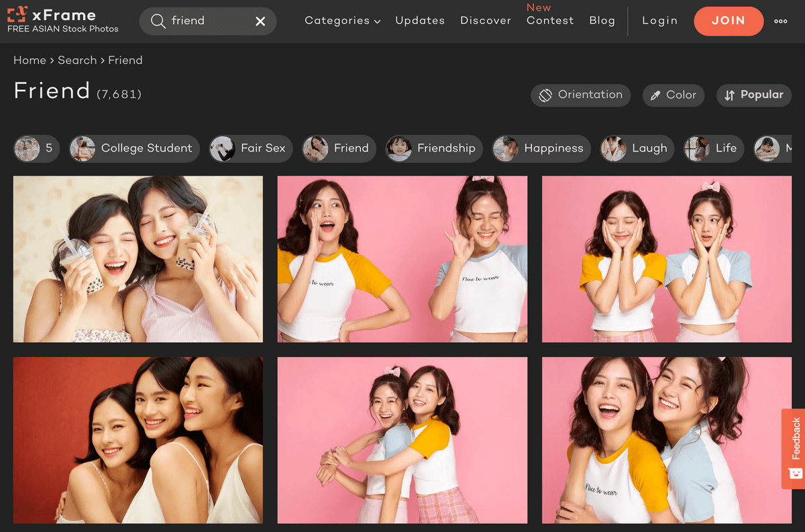This screenshot has width=805, height=532.
Task: Expand the Categories menu
Action: (x=342, y=21)
